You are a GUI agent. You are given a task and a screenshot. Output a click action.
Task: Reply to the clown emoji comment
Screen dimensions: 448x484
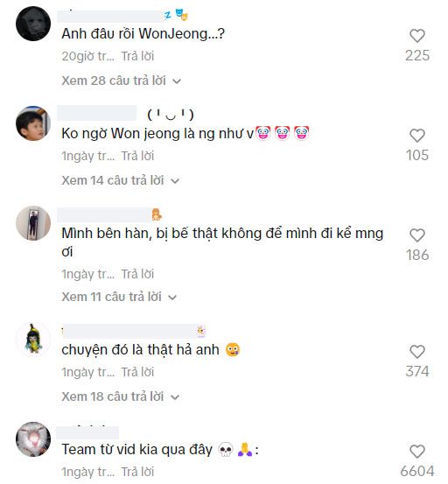(x=137, y=156)
